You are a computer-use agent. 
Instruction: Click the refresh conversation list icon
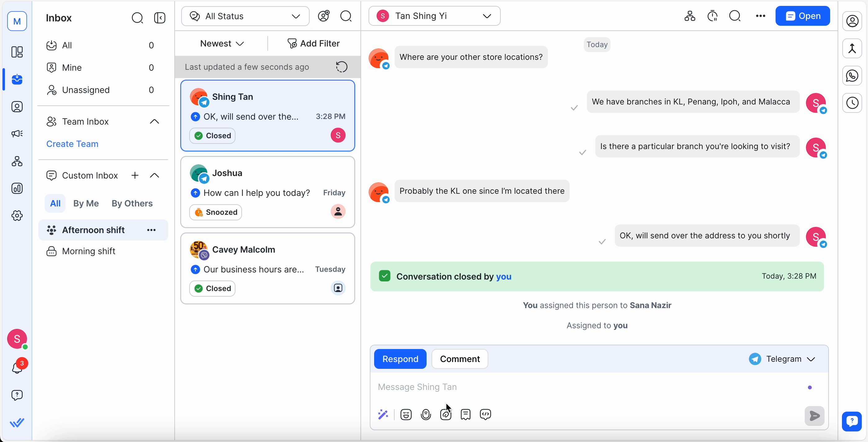click(x=341, y=67)
